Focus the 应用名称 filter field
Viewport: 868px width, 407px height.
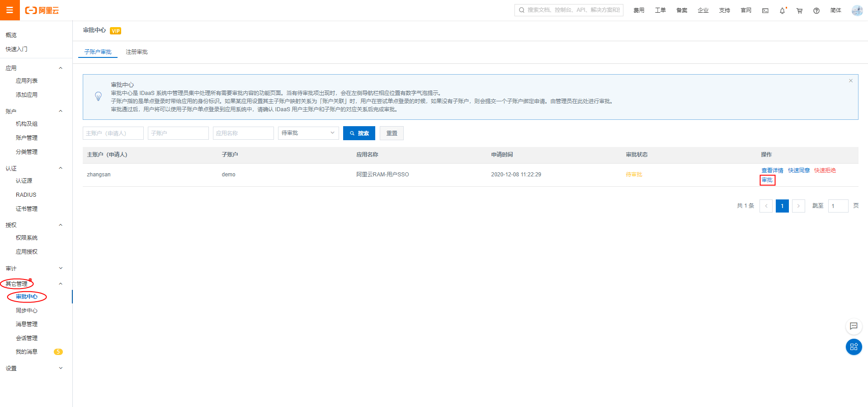(243, 133)
